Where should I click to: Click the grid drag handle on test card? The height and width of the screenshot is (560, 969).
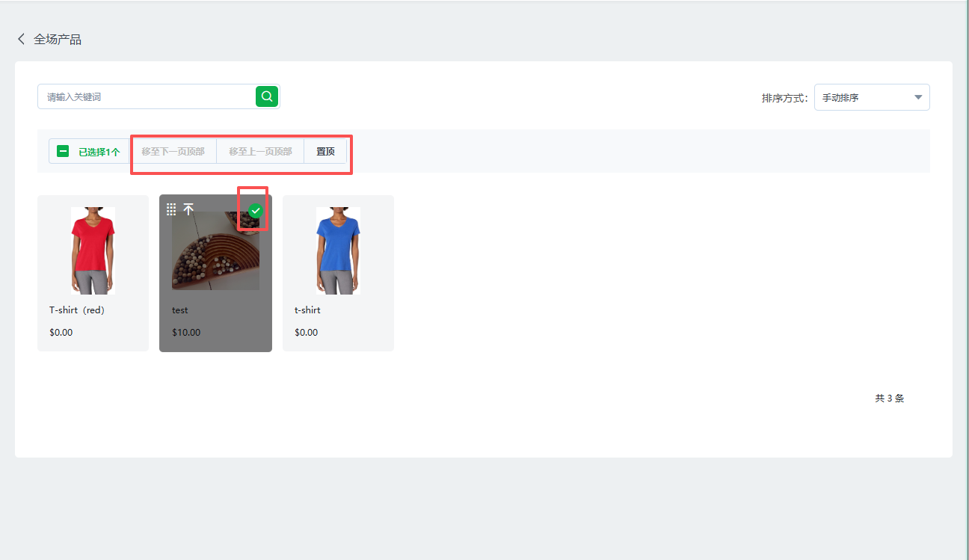[171, 209]
